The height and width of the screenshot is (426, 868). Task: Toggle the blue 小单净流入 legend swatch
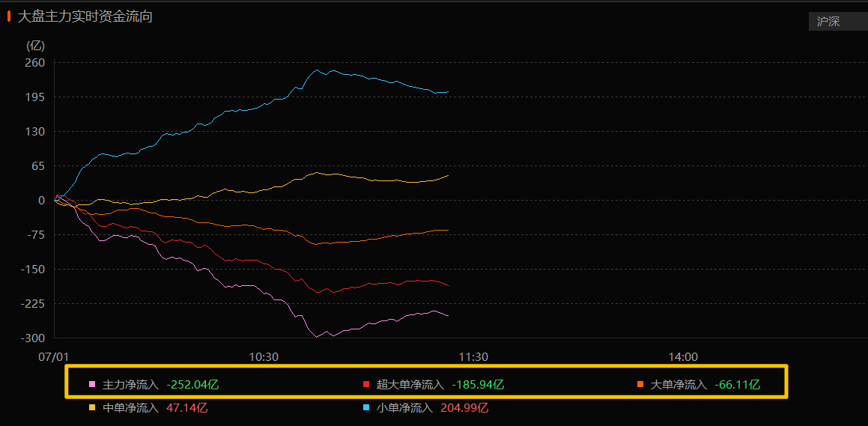(x=366, y=408)
